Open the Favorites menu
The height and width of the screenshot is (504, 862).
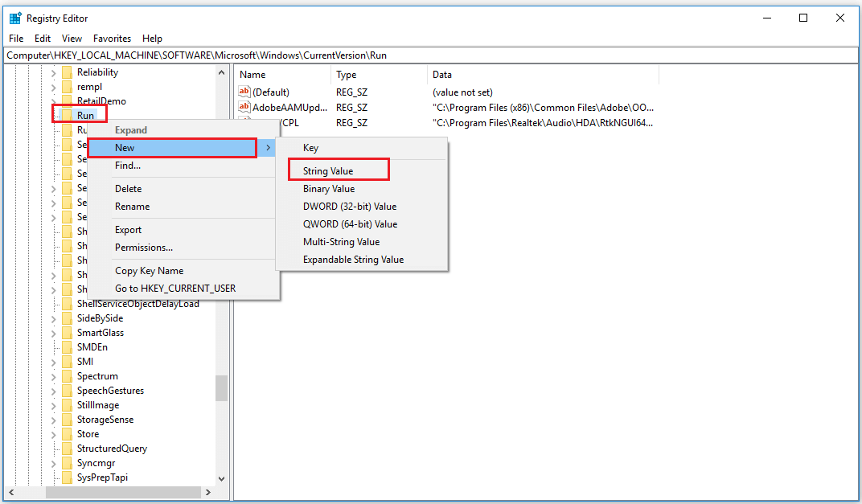pos(112,39)
